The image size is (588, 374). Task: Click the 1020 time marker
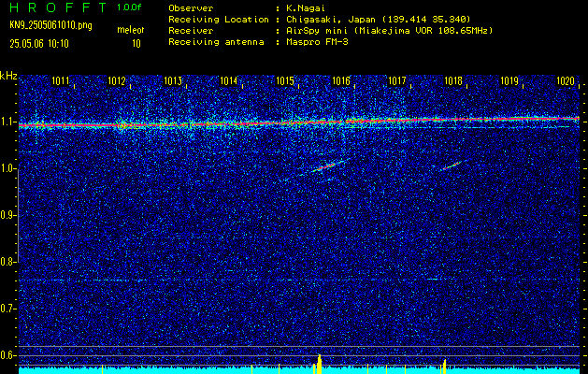566,80
